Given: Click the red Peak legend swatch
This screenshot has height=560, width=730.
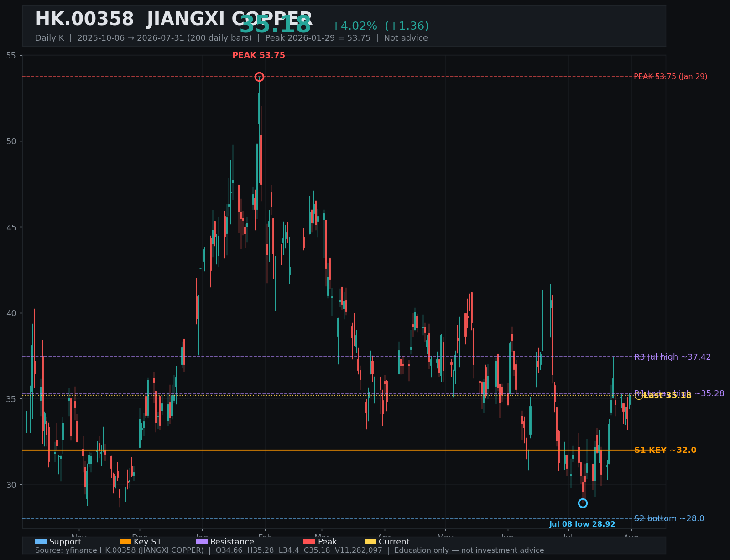Looking at the screenshot, I should 309,542.
